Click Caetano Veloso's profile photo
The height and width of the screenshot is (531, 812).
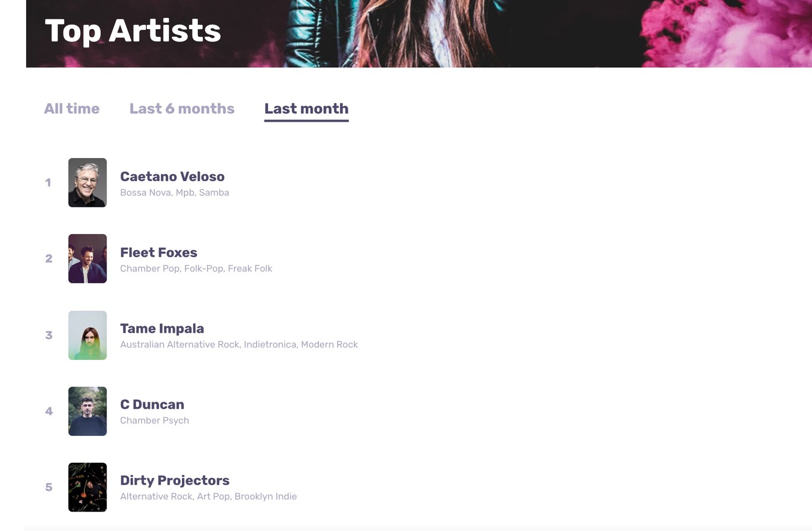[x=87, y=182]
